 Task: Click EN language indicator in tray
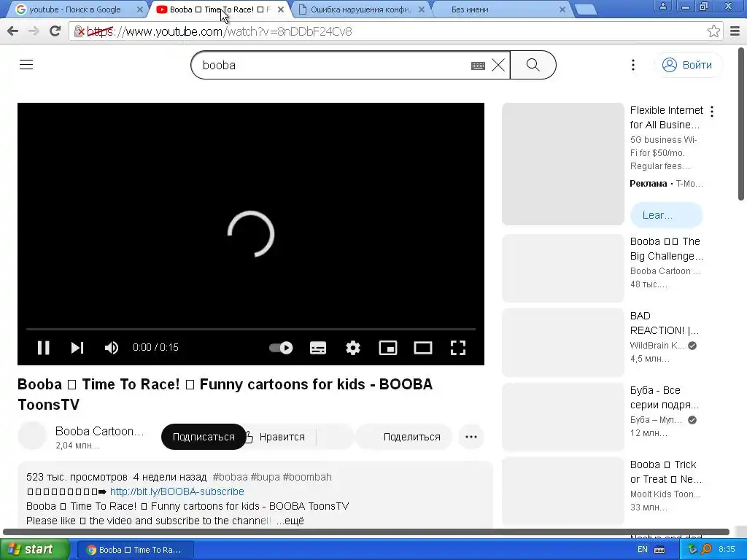click(x=642, y=550)
